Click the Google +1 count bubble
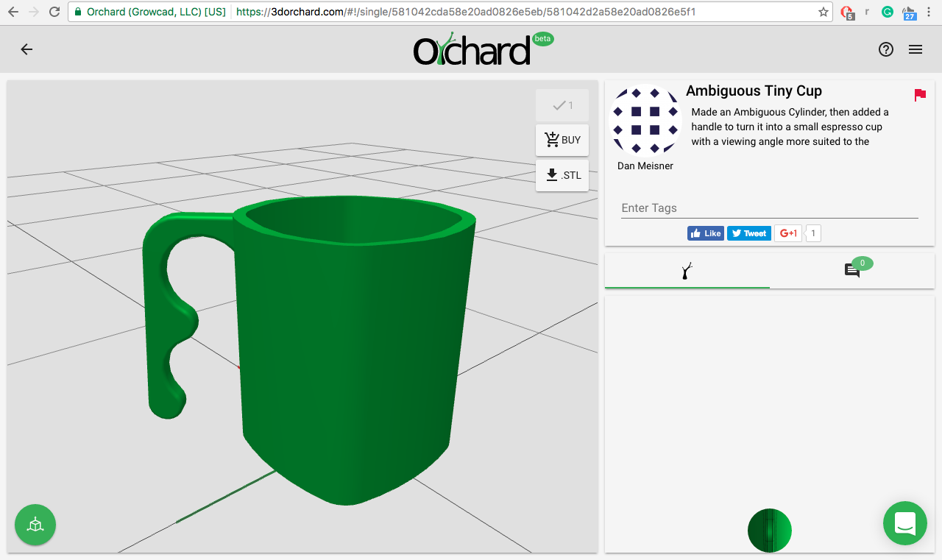This screenshot has width=942, height=560. click(813, 233)
